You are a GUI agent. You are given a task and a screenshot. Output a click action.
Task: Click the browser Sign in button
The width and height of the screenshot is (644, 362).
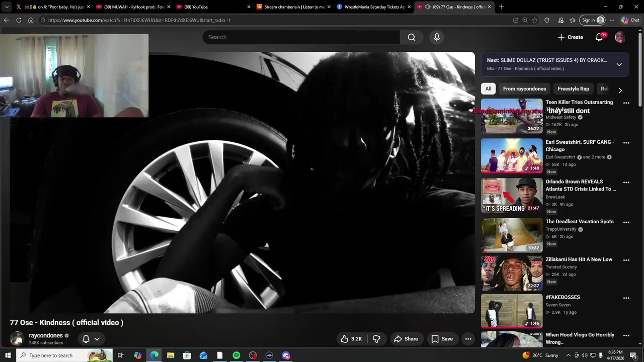(x=593, y=20)
